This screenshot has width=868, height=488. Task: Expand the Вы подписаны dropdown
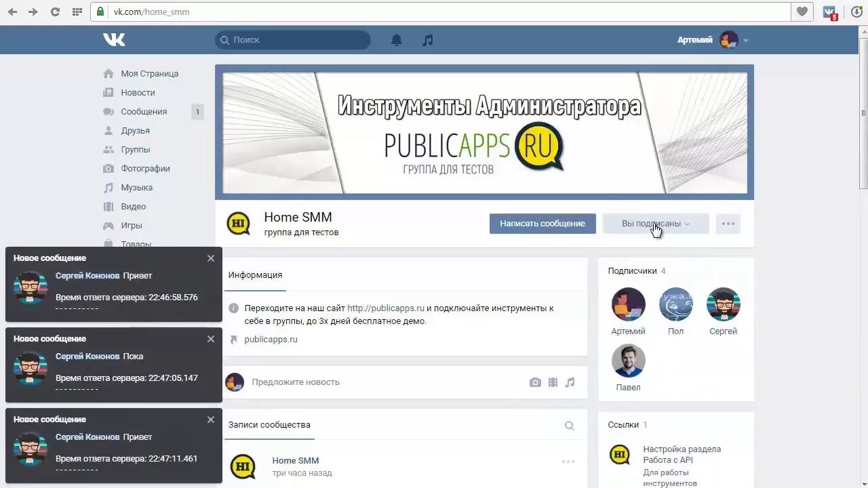click(656, 224)
